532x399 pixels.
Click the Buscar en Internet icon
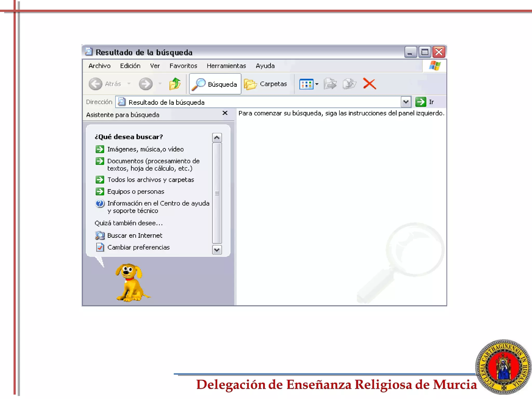(100, 236)
